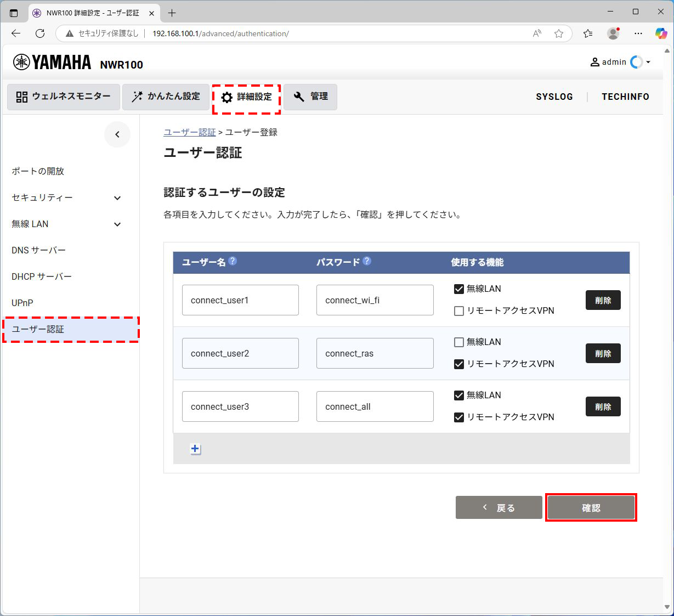This screenshot has width=674, height=616.
Task: Open the ユーザー名 help tooltip
Action: pyautogui.click(x=233, y=262)
